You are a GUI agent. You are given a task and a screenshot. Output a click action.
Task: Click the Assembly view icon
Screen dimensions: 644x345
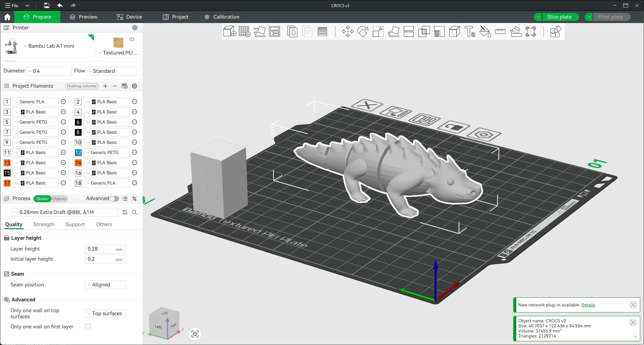[555, 31]
